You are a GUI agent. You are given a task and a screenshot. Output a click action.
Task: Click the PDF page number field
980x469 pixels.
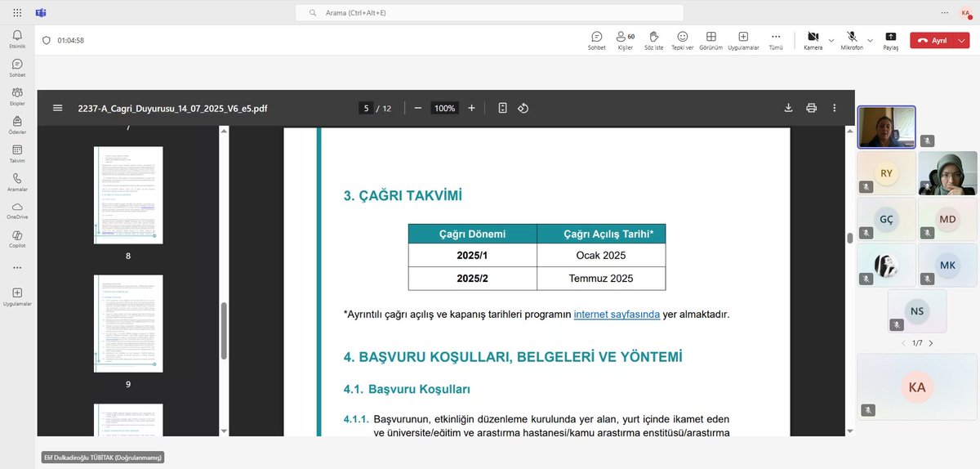pos(366,108)
